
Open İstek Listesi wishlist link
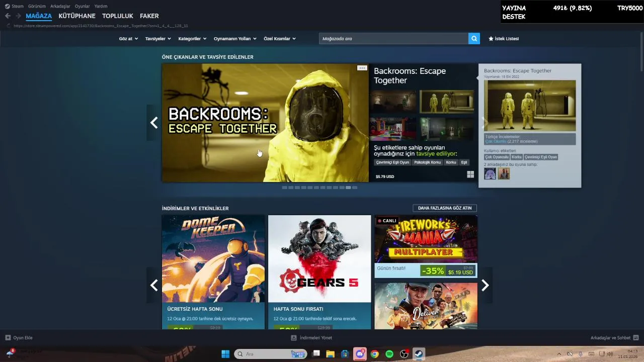(504, 39)
